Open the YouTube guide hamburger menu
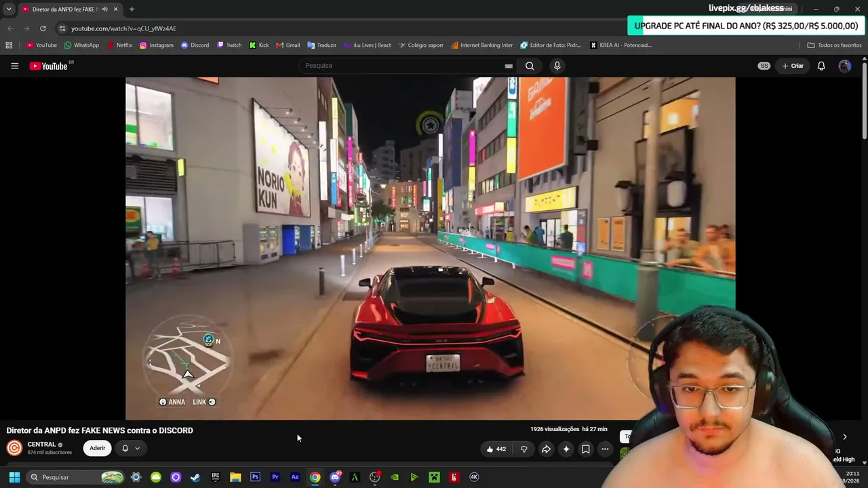Image resolution: width=868 pixels, height=488 pixels. [x=14, y=66]
